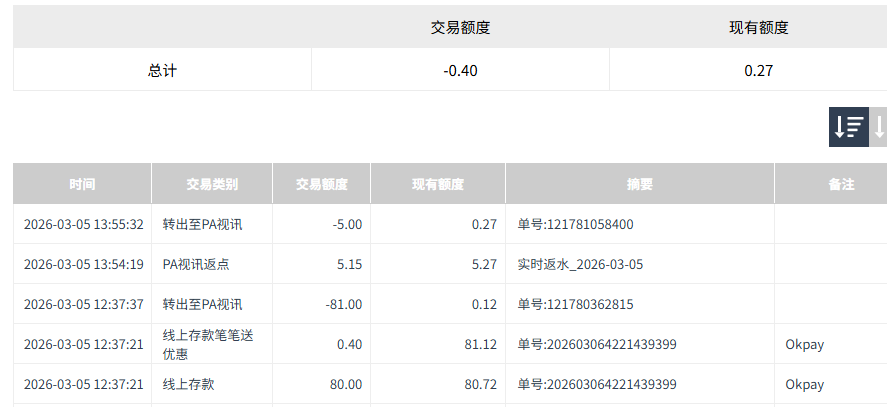Click the 交易额度 table column header

coord(321,184)
